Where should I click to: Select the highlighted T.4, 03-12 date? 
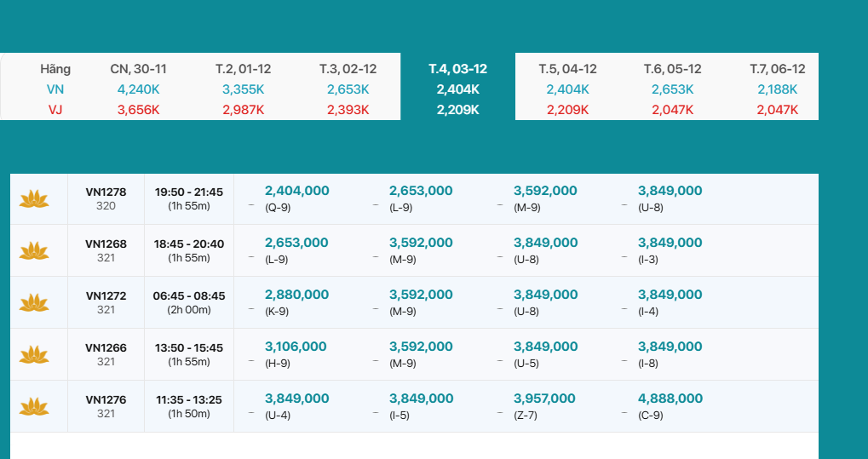457,69
